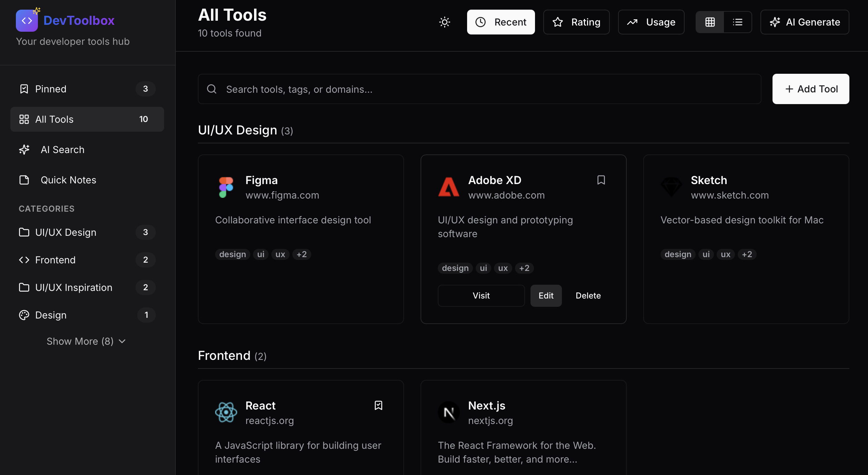Viewport: 868px width, 475px height.
Task: Click the Usage trending arrow icon
Action: click(x=632, y=22)
